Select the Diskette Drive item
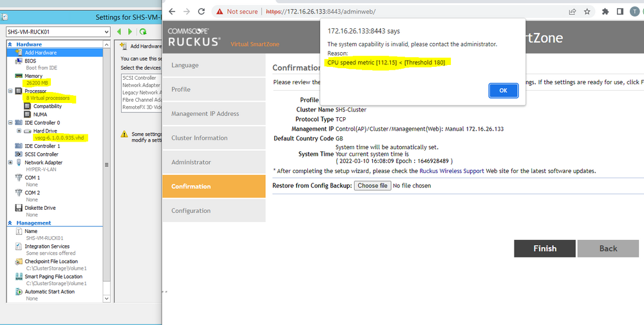 (x=40, y=208)
